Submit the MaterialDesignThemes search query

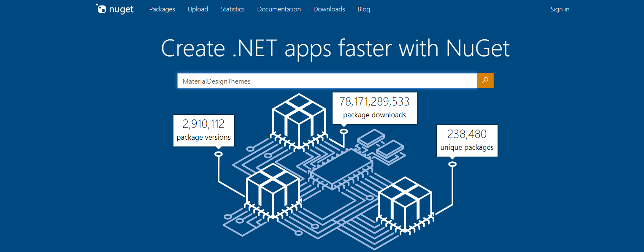pos(485,81)
